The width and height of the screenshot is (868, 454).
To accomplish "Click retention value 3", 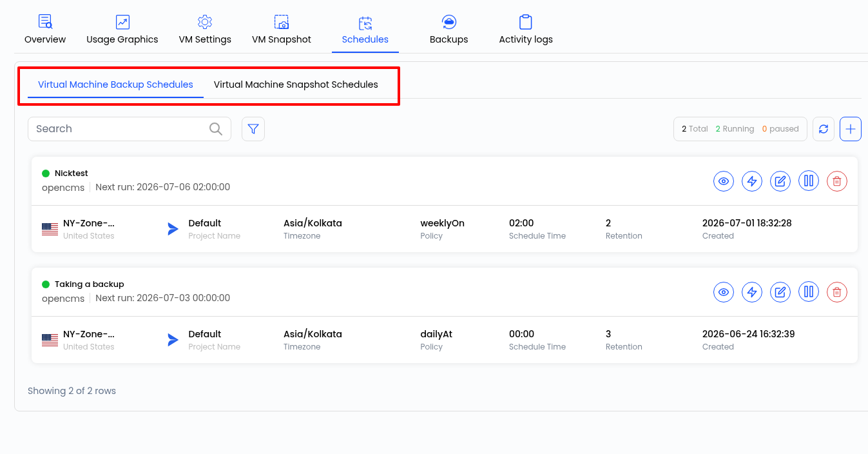I will (608, 334).
